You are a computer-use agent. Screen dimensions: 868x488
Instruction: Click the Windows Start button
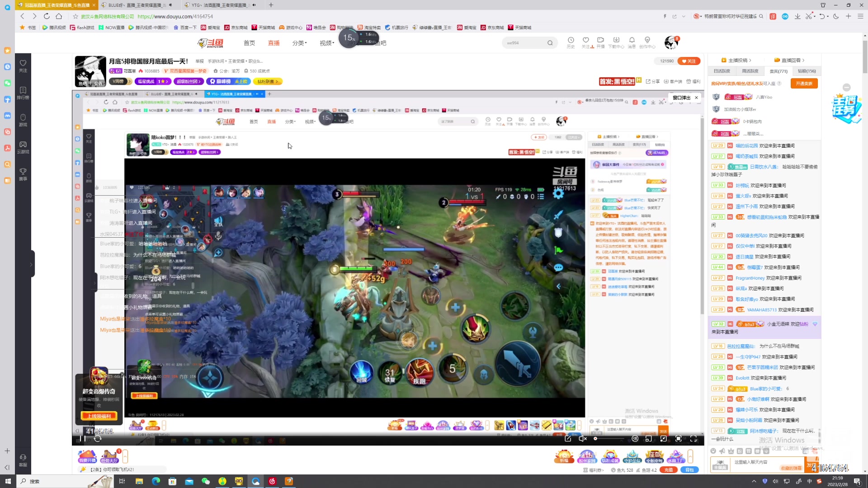(x=8, y=481)
